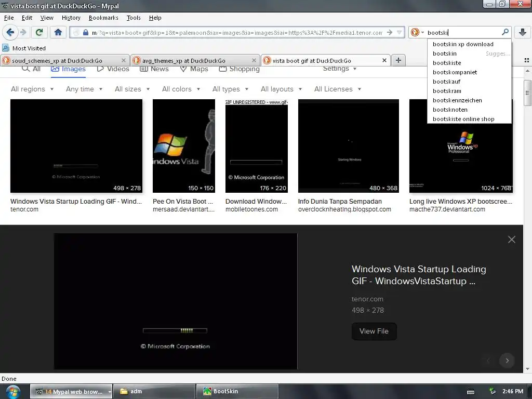Expand the Any time filter
The height and width of the screenshot is (399, 532).
pyautogui.click(x=84, y=89)
